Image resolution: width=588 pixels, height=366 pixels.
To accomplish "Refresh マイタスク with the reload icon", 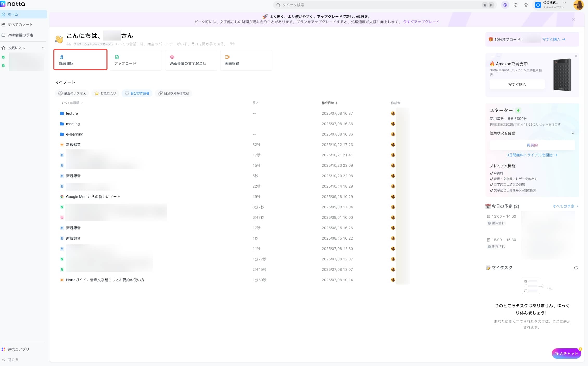I will click(576, 268).
